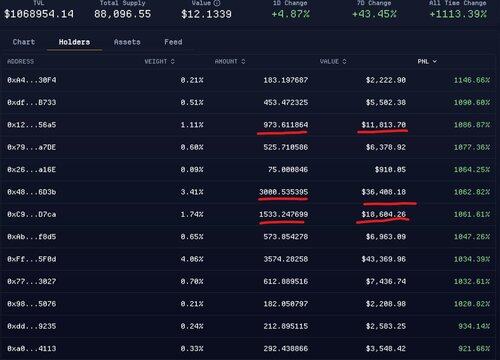Click the info icon next to Value
This screenshot has width=500, height=360.
pyautogui.click(x=217, y=3)
